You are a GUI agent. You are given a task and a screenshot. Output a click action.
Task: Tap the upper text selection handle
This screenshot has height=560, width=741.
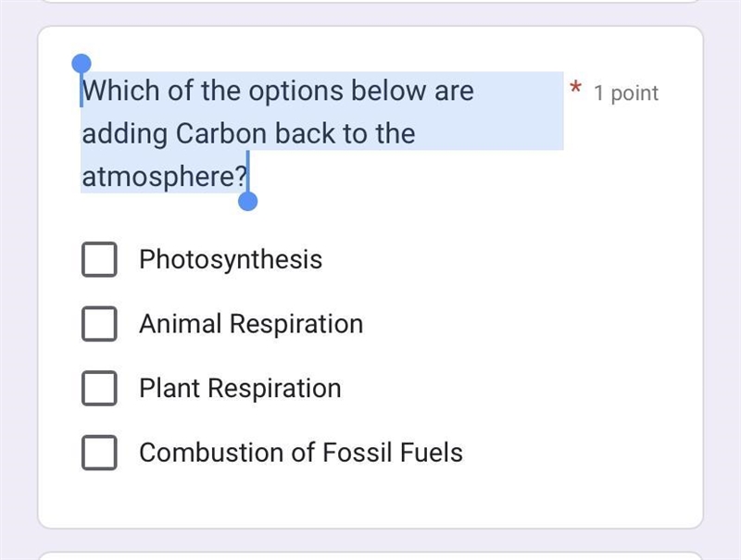click(82, 63)
